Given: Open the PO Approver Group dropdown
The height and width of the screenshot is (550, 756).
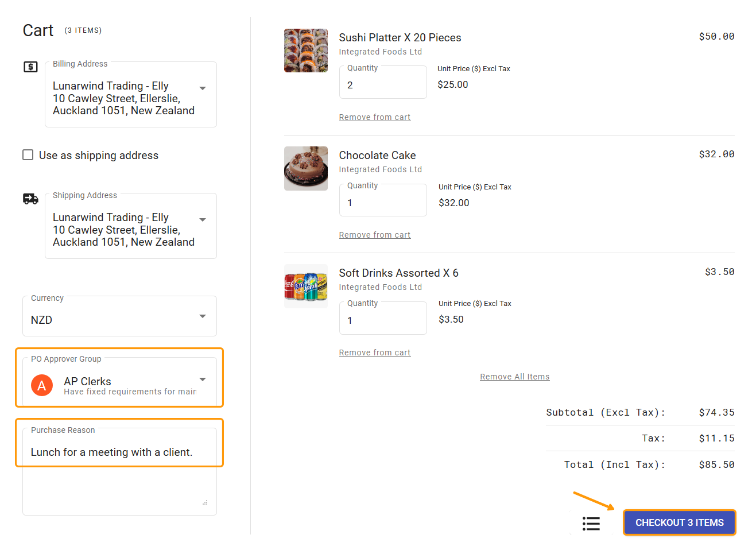Looking at the screenshot, I should pyautogui.click(x=202, y=379).
